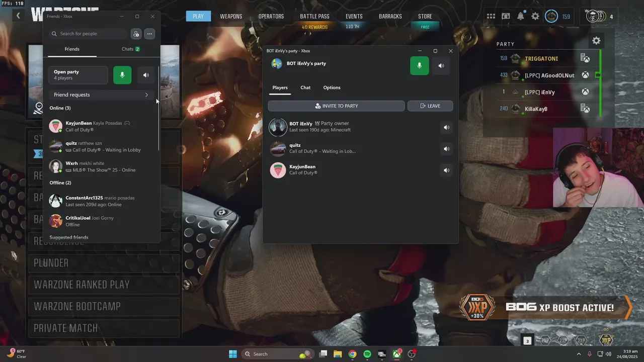Open Warzone settings gear in top bar
The height and width of the screenshot is (362, 644).
click(x=535, y=17)
